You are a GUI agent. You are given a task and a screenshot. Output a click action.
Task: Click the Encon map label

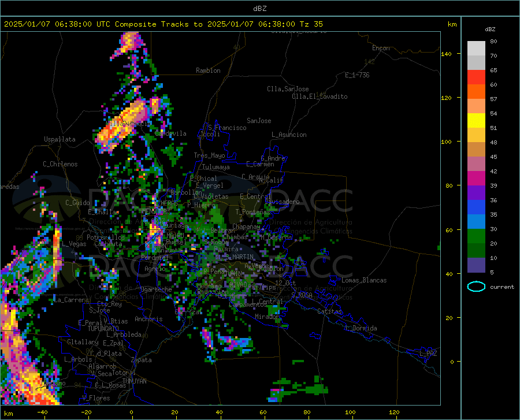(x=381, y=48)
